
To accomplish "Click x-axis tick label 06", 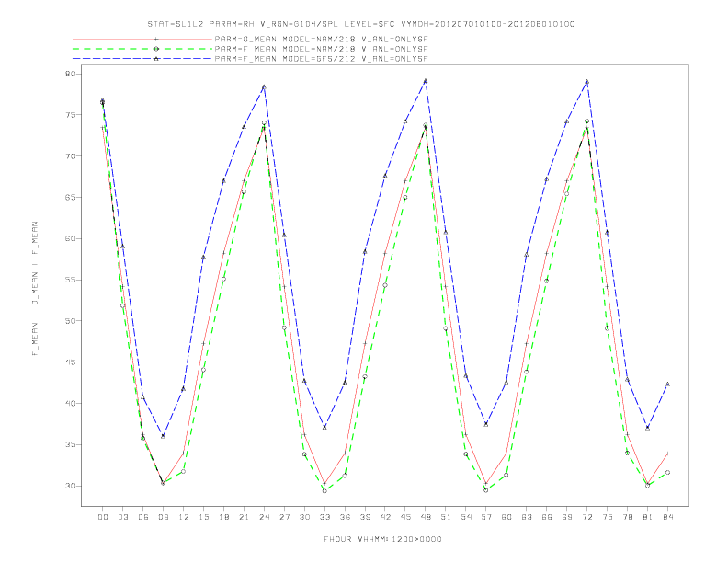I will coord(143,517).
